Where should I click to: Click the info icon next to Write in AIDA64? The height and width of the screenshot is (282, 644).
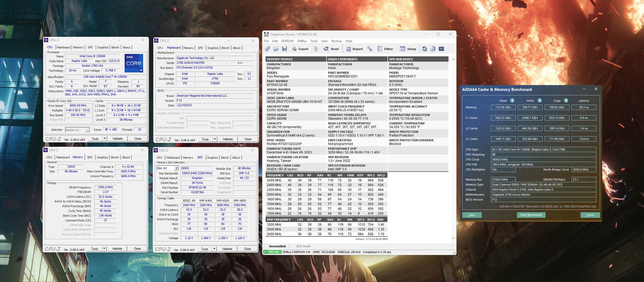pyautogui.click(x=540, y=101)
